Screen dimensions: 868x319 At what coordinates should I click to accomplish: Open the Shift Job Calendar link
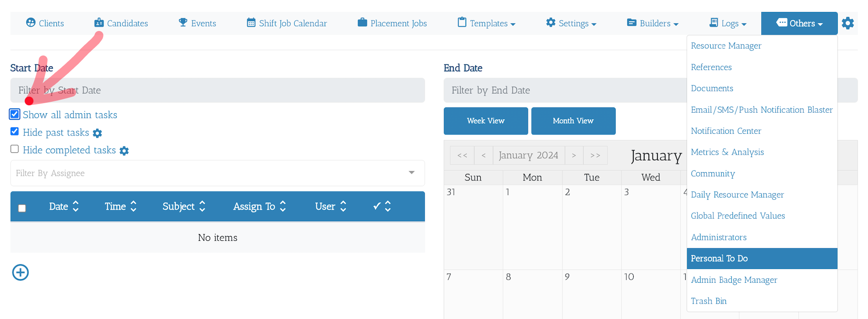point(287,23)
